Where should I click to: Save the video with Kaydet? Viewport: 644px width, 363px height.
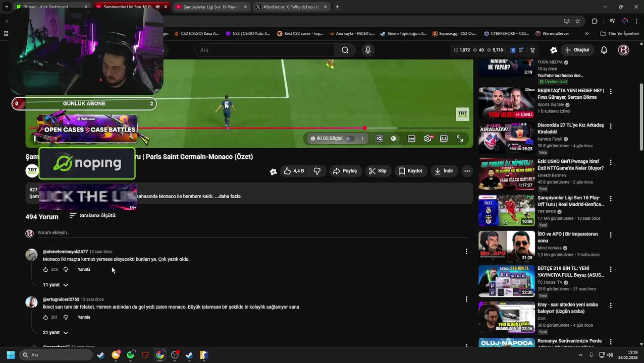(x=410, y=171)
